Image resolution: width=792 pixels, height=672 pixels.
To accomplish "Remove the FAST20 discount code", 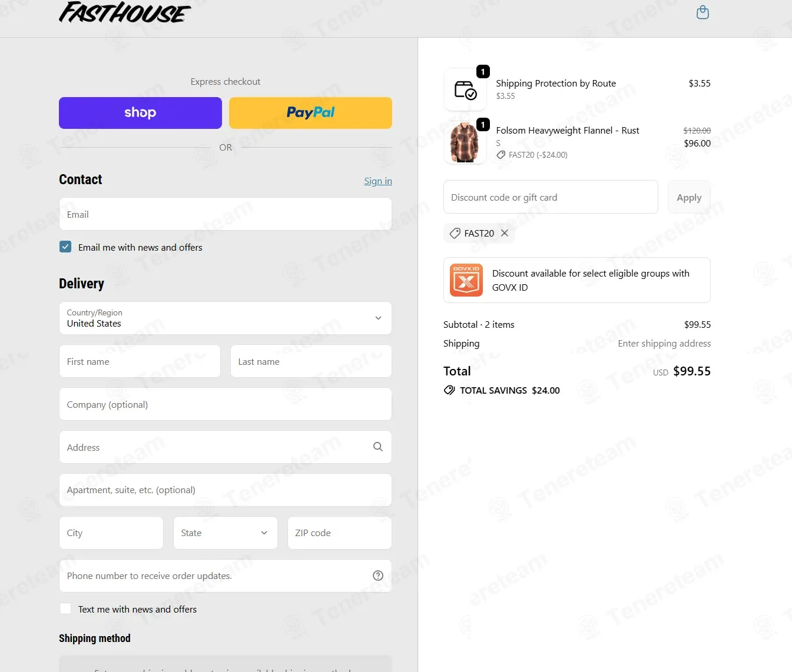I will click(x=505, y=233).
